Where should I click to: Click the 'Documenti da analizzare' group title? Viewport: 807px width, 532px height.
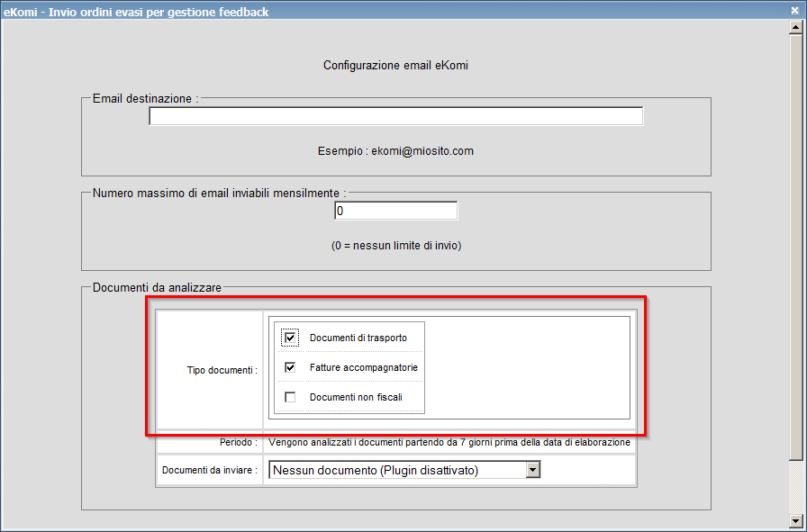click(157, 288)
